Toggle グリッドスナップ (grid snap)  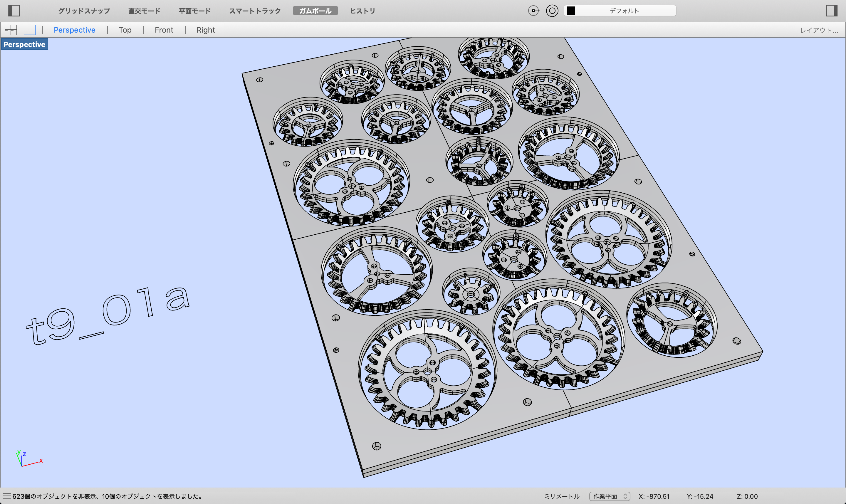tap(84, 11)
